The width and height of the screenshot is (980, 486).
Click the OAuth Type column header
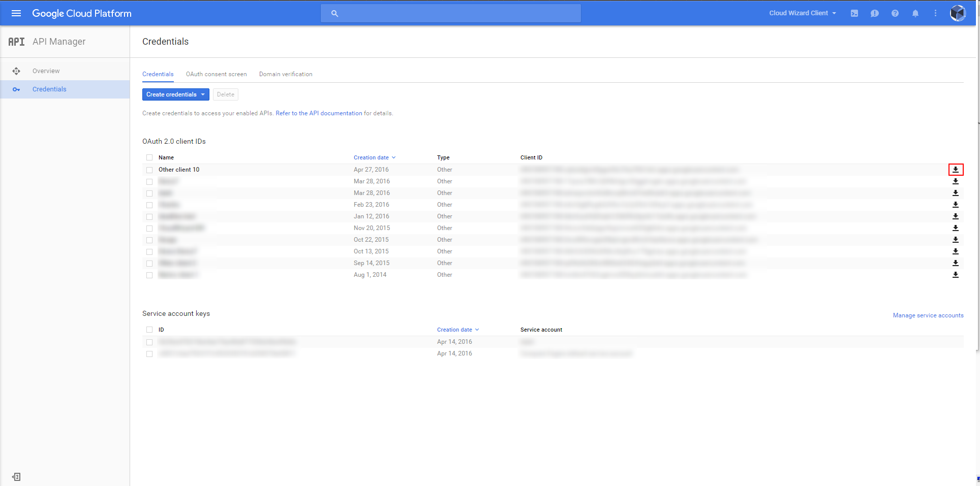coord(443,157)
